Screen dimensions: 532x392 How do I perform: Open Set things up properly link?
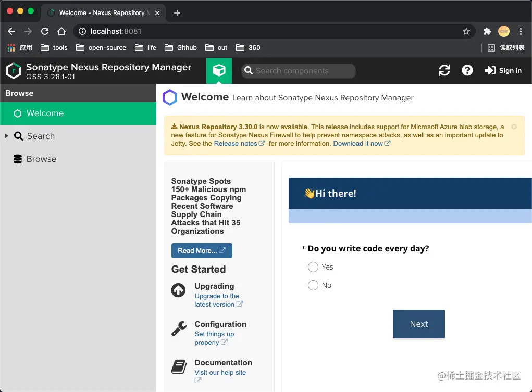[x=214, y=338]
